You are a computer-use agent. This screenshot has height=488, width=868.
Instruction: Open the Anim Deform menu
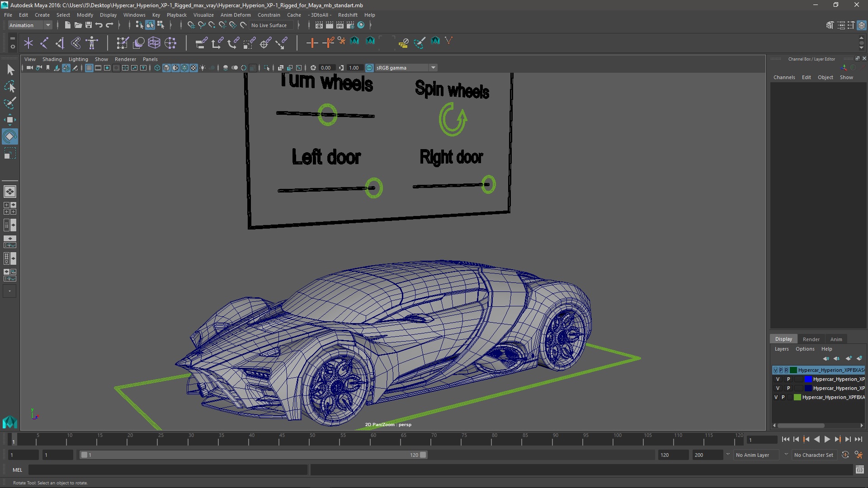coord(235,15)
